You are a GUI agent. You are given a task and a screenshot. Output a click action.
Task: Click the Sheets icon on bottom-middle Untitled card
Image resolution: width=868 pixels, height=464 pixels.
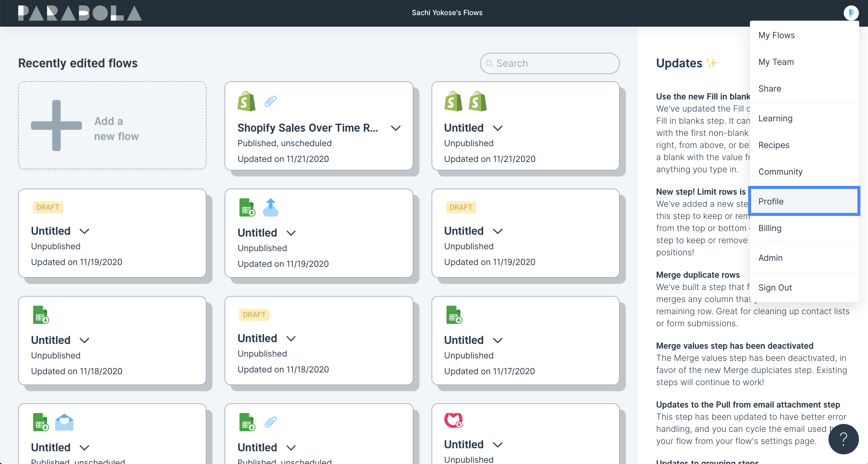tap(247, 422)
